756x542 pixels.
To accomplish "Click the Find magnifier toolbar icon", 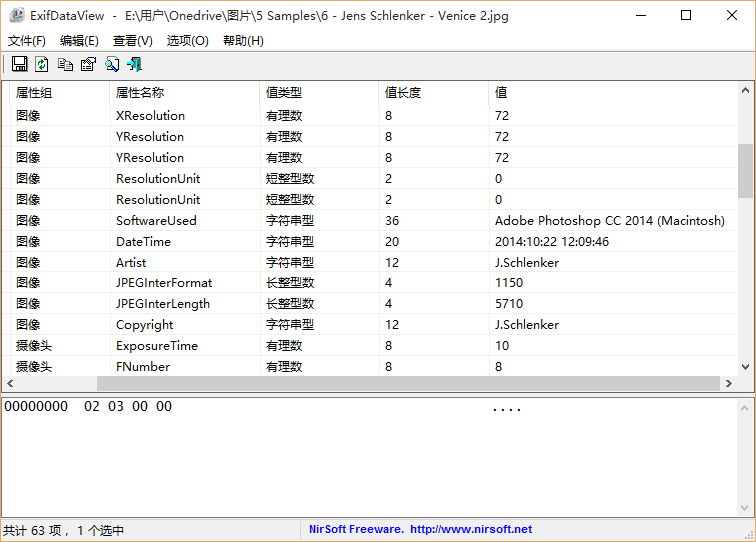I will (x=112, y=64).
